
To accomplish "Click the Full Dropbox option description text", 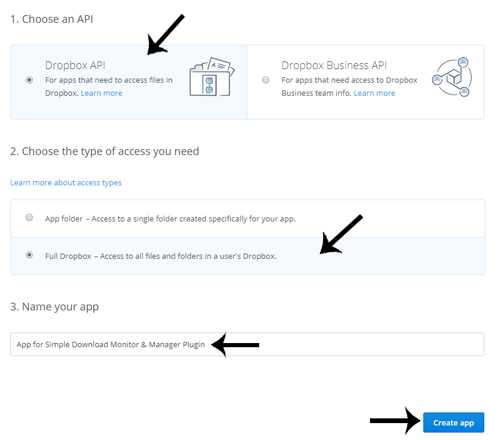I will (x=161, y=256).
